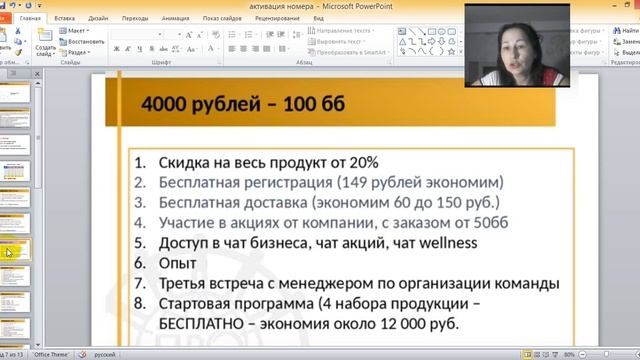Select the right arrow shape in gallery
Screen dimensions: 640x360
[x=431, y=42]
